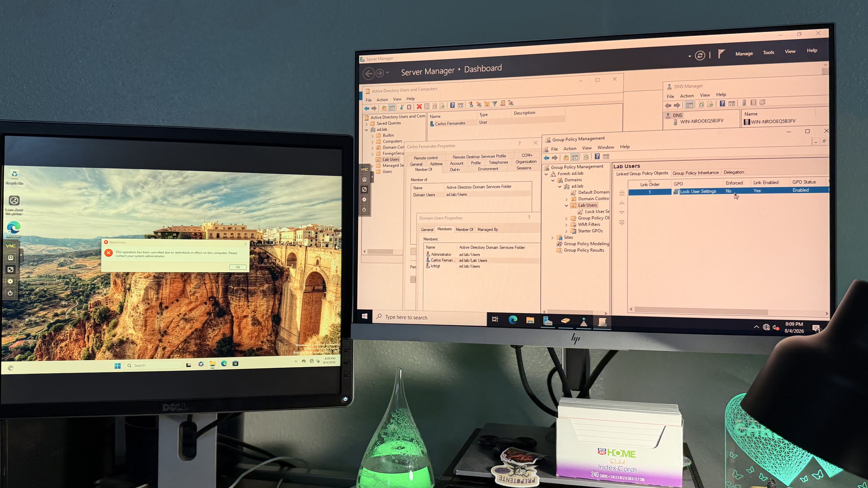Expand WMI Filters in Group Policy tree
The image size is (868, 488).
566,225
